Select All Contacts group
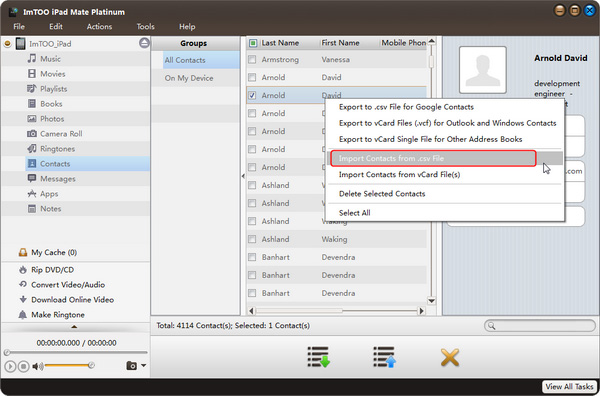 201,60
